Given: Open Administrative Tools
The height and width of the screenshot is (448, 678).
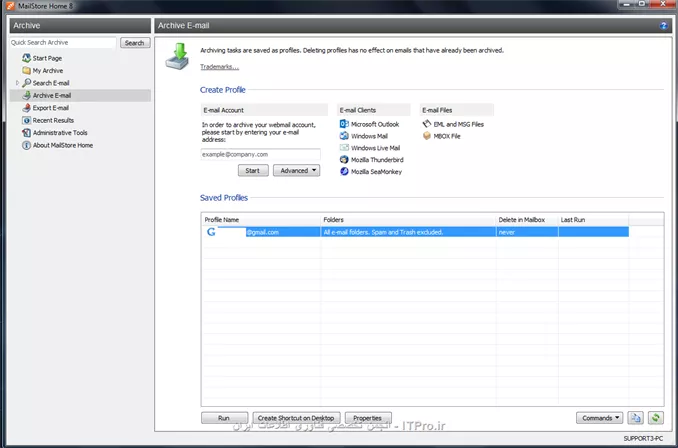Looking at the screenshot, I should coord(60,133).
